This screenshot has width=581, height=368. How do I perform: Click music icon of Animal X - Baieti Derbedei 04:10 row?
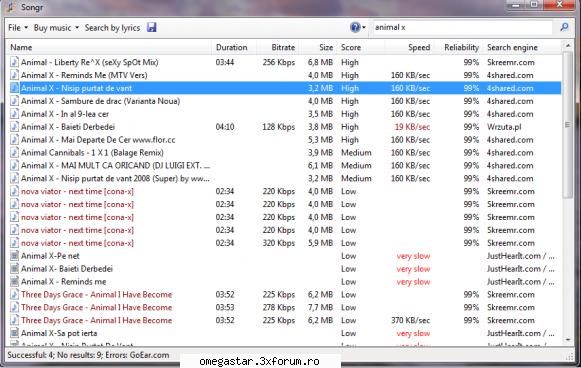(14, 127)
